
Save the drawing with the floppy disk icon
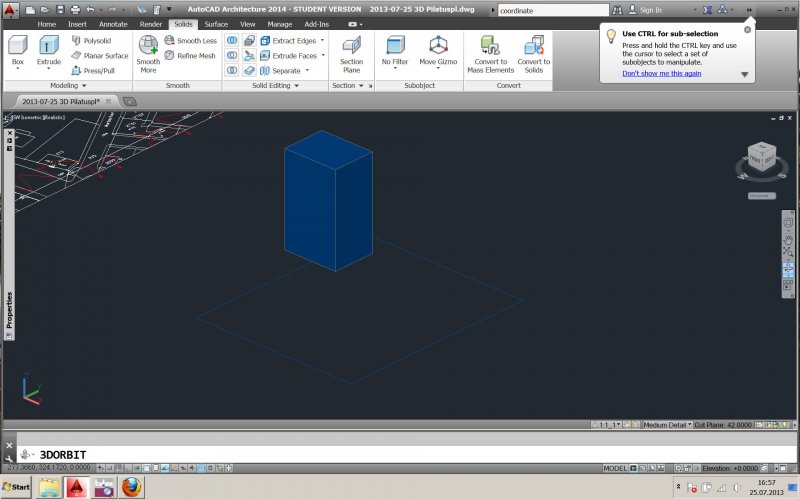pyautogui.click(x=60, y=10)
